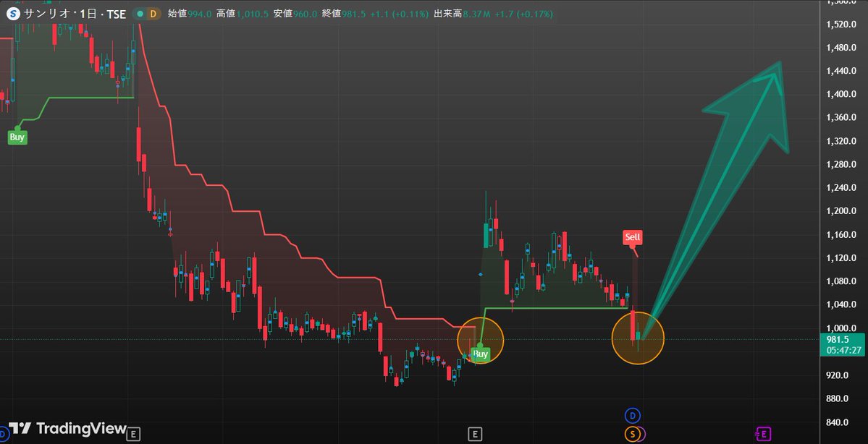Image resolution: width=868 pixels, height=444 pixels.
Task: Select the Buy label near 960 level
Action: pyautogui.click(x=481, y=354)
